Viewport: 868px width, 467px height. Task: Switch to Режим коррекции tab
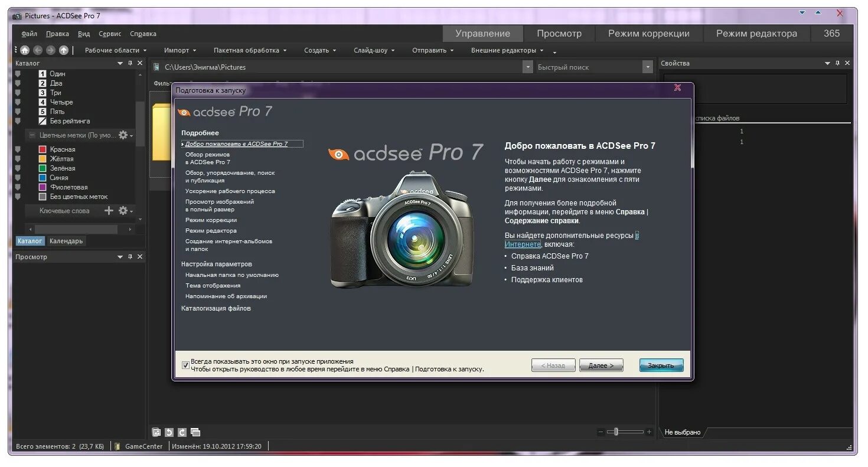coord(649,34)
